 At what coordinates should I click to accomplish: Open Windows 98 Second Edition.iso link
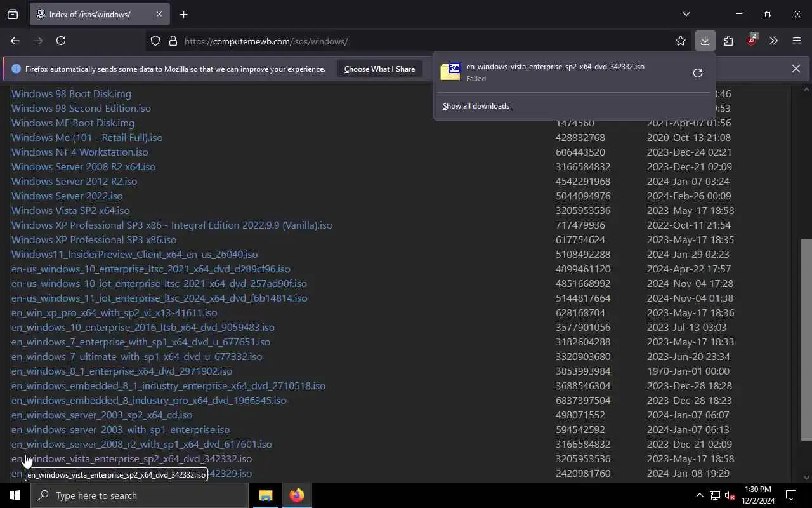tap(81, 108)
